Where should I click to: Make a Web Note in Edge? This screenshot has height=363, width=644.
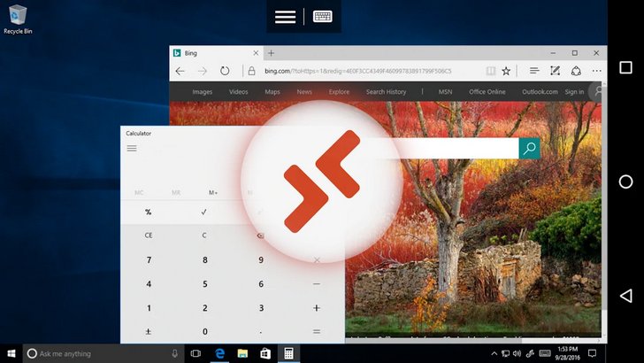[555, 71]
